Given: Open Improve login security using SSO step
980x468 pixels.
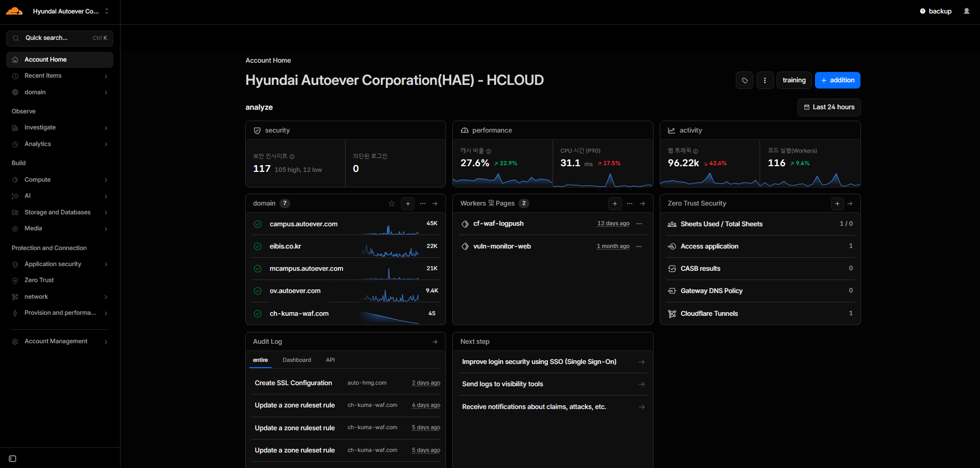Looking at the screenshot, I should point(553,362).
